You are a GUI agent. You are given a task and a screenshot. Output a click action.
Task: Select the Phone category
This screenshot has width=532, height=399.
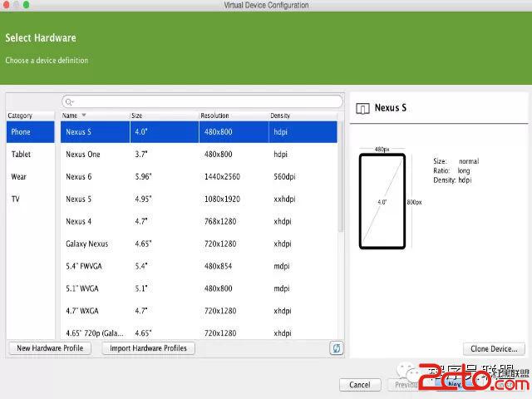[30, 132]
